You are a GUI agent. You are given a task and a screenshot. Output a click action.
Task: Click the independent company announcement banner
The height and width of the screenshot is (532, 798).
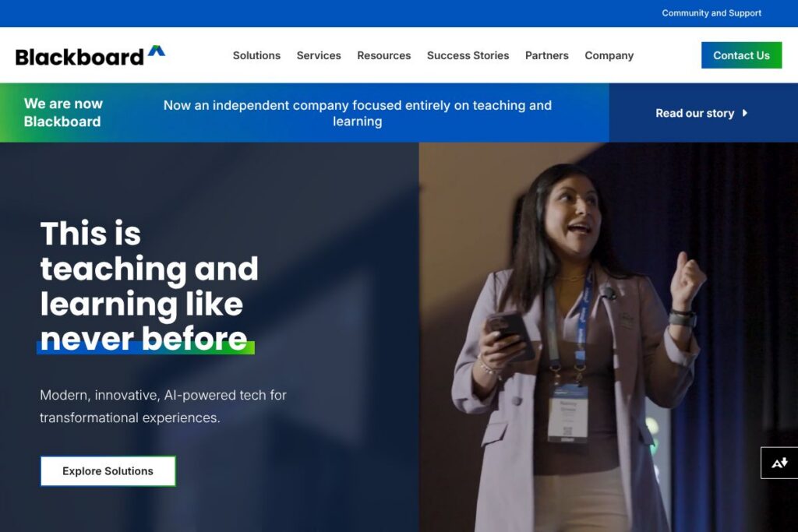coord(357,113)
